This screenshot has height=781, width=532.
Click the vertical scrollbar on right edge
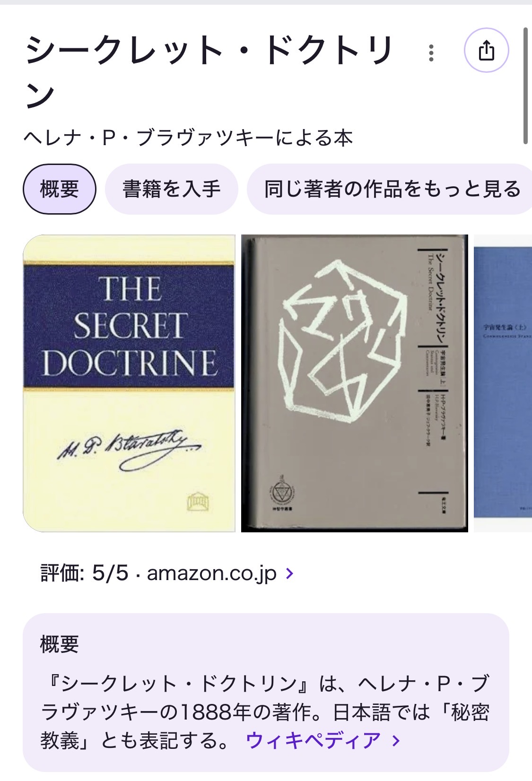pos(525,86)
